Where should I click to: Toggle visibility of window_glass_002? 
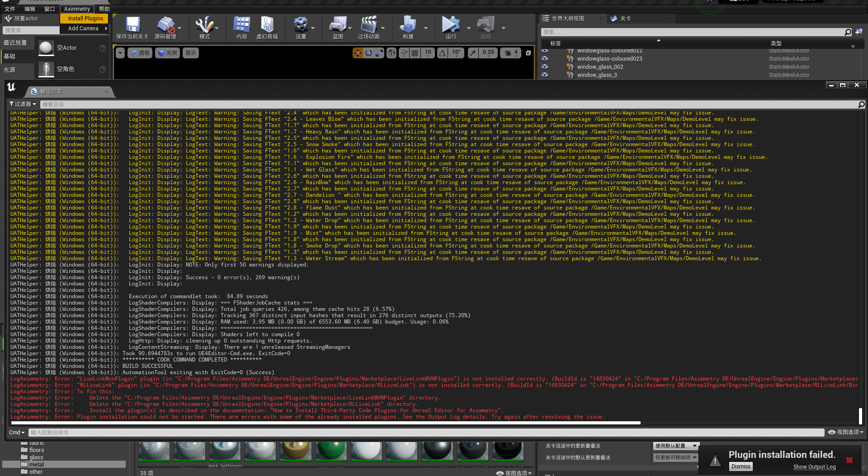pyautogui.click(x=545, y=67)
